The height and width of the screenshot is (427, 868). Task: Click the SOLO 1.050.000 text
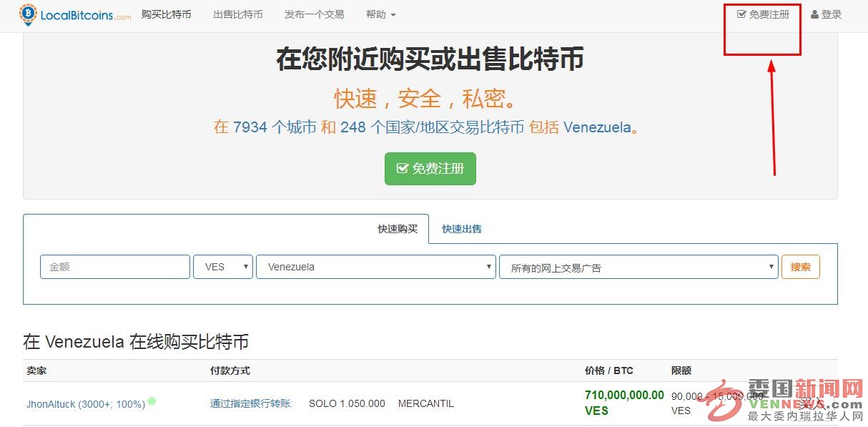tap(347, 403)
